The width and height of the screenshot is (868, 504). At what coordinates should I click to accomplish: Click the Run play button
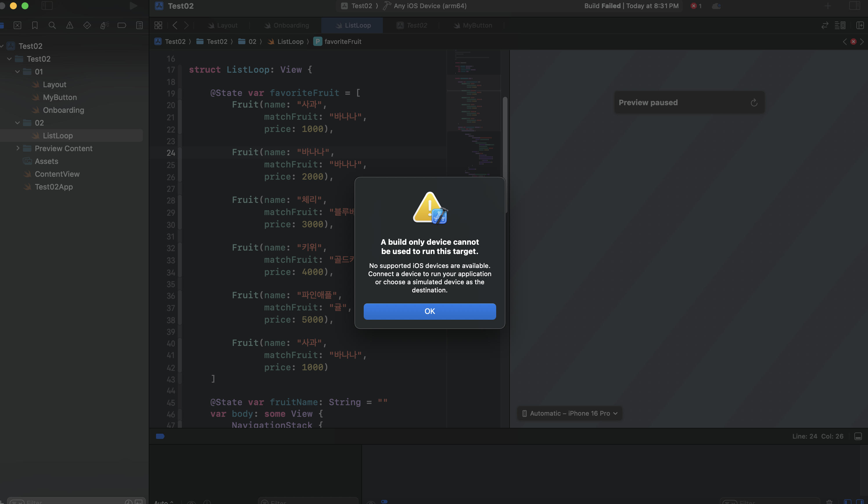(133, 6)
